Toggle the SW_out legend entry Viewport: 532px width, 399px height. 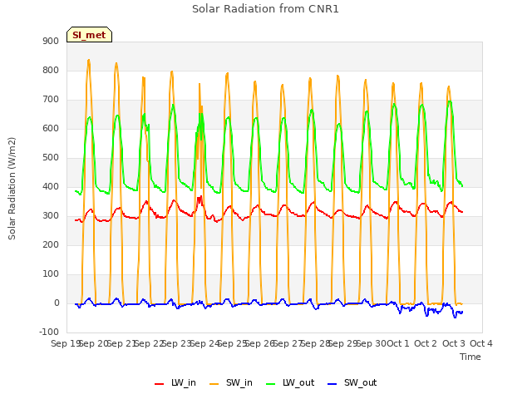coord(352,382)
